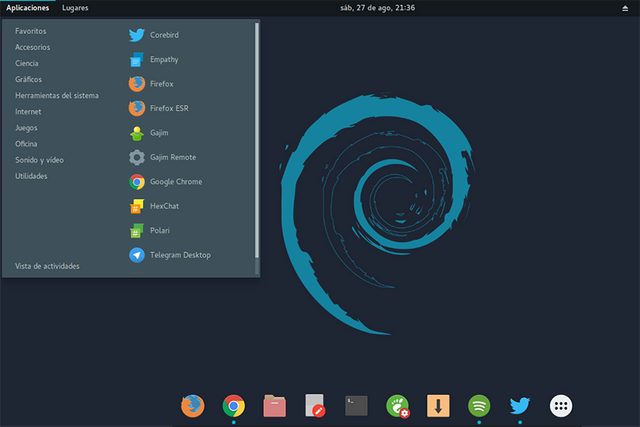This screenshot has height=427, width=640.
Task: Close the Aplicaciones menu in top bar
Action: coord(28,7)
